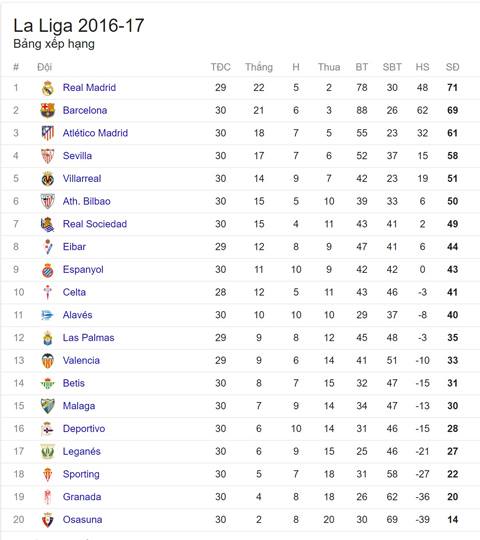Click the Đội team column header
480x540 pixels.
[x=44, y=67]
